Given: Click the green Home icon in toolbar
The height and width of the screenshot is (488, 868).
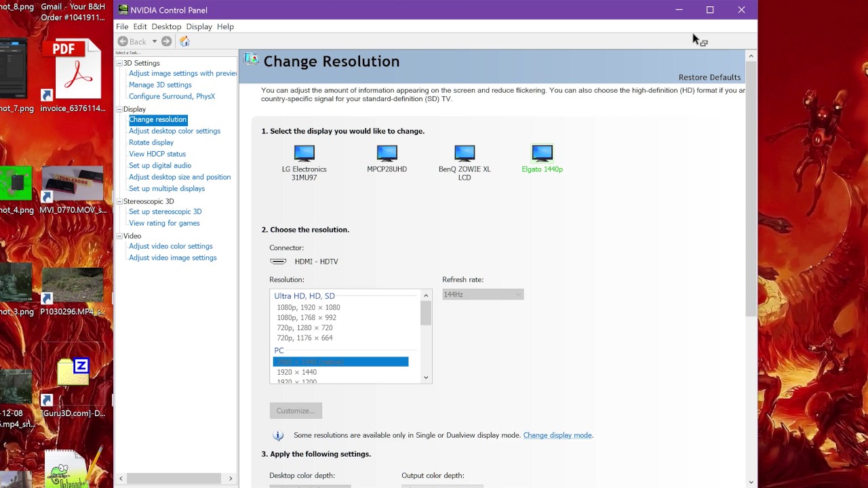Looking at the screenshot, I should (x=184, y=41).
